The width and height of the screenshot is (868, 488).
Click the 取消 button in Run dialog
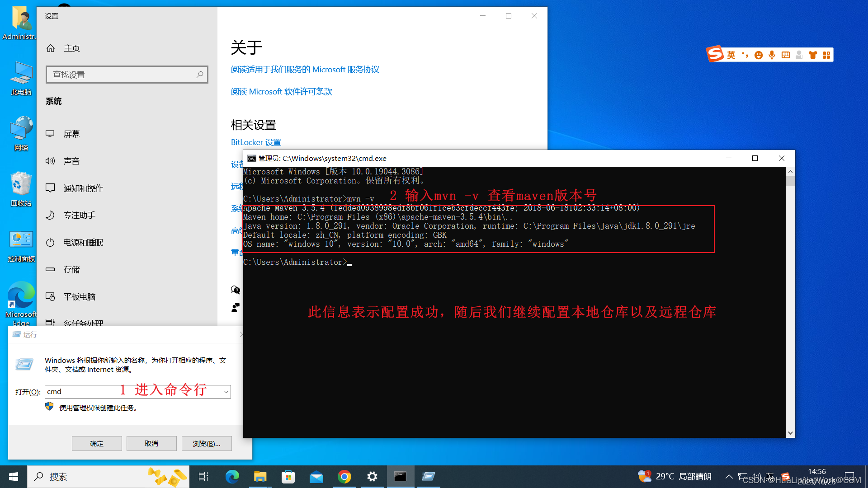pos(151,444)
